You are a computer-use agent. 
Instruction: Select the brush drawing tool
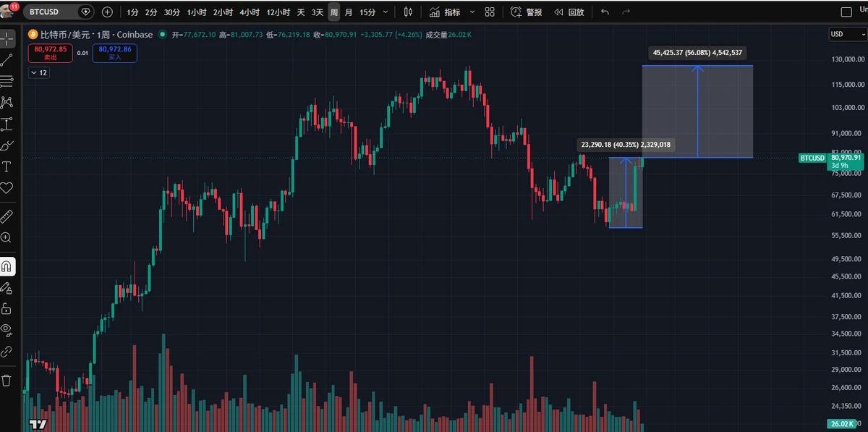coord(7,145)
